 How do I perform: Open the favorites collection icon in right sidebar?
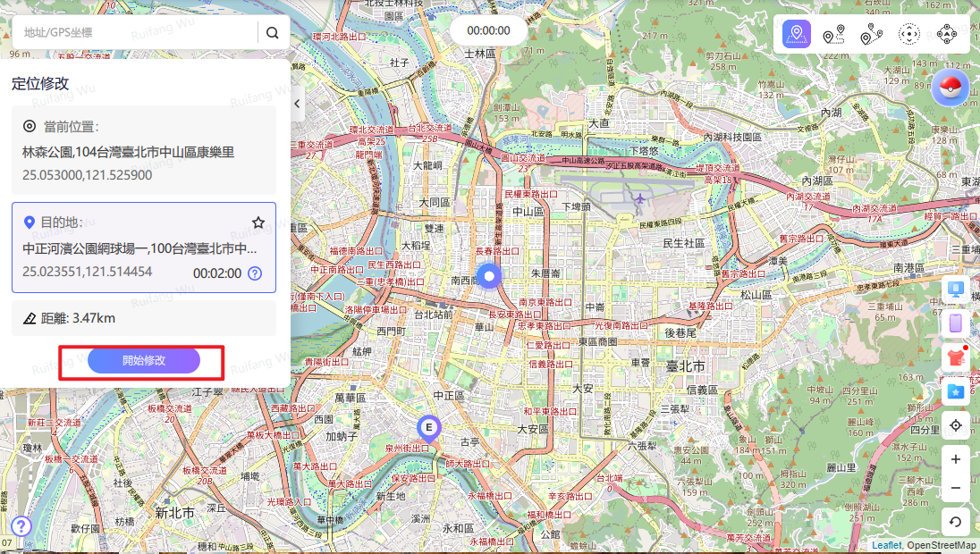click(x=955, y=391)
